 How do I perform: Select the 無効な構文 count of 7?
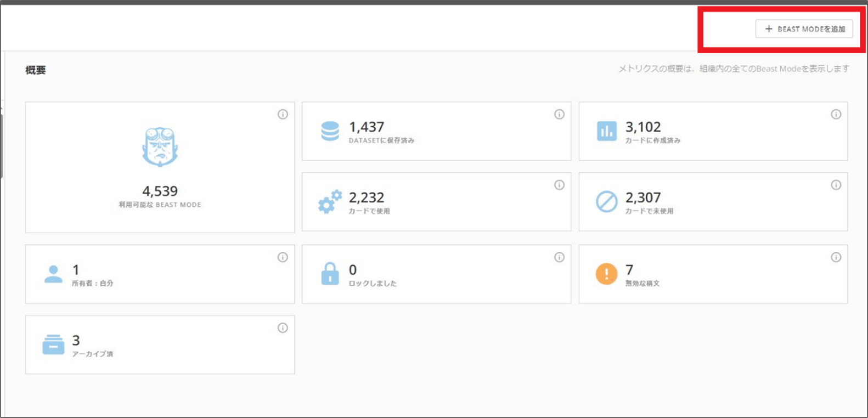point(629,270)
